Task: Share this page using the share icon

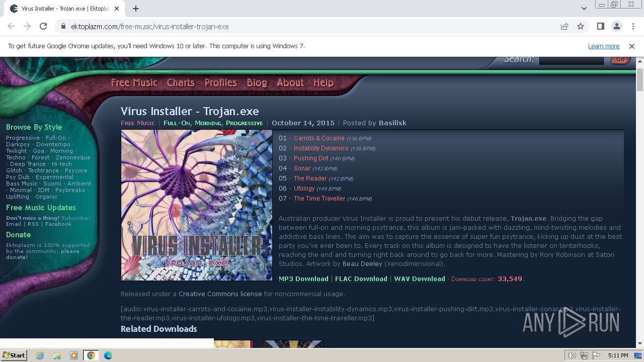Action: [x=565, y=26]
